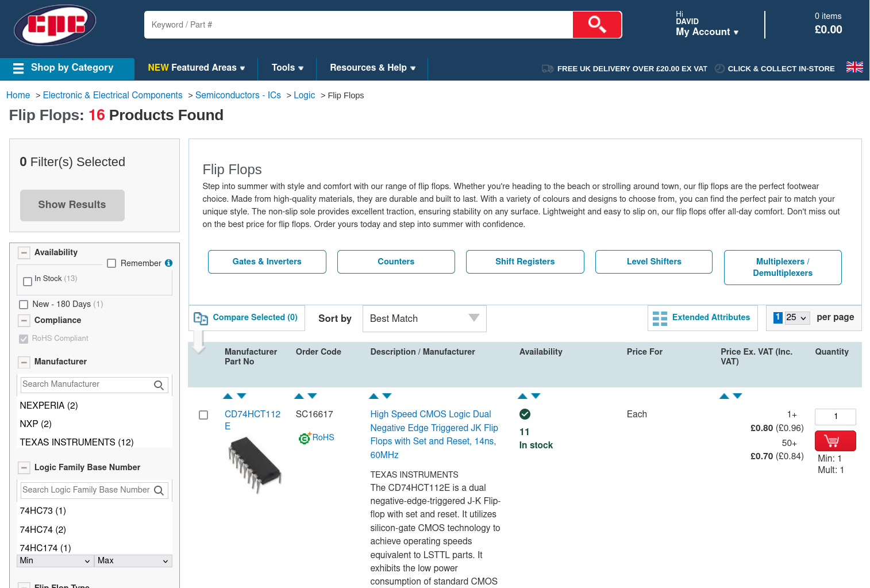Open the Min range dropdown
This screenshot has height=588, width=870.
click(55, 561)
